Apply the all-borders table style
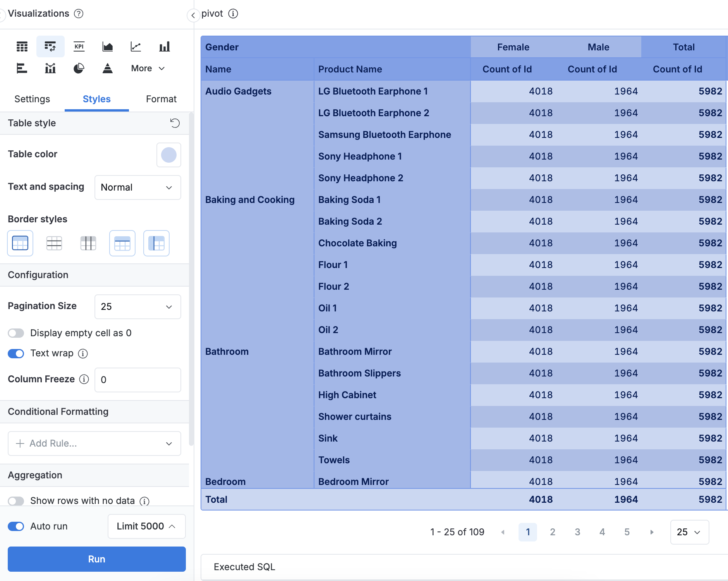 tap(20, 243)
